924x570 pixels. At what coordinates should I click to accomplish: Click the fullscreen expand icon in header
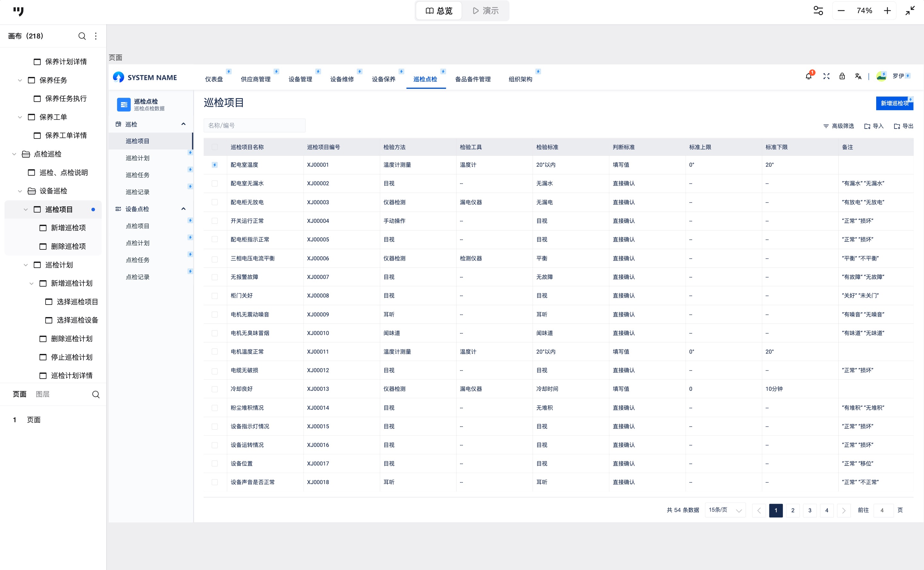coord(826,76)
